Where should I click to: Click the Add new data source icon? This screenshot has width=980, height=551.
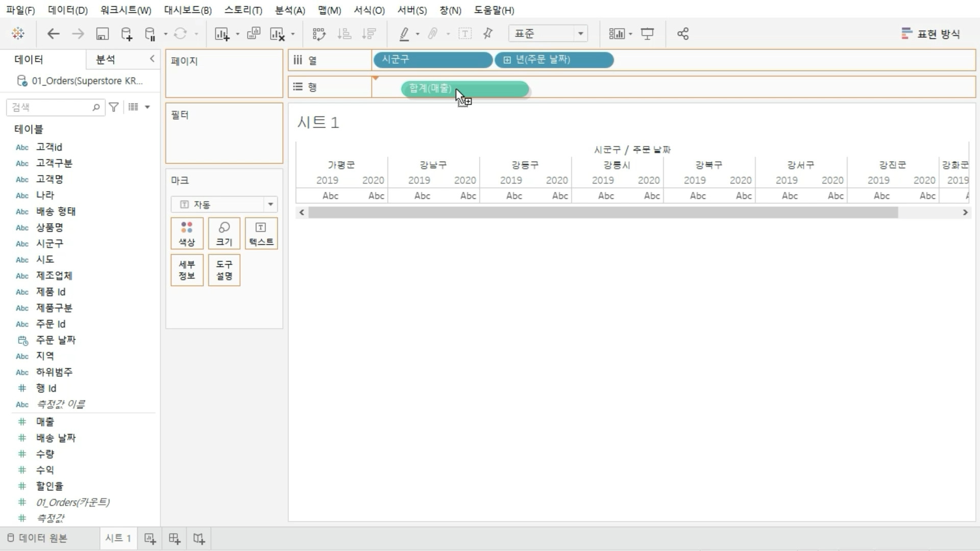coord(126,34)
